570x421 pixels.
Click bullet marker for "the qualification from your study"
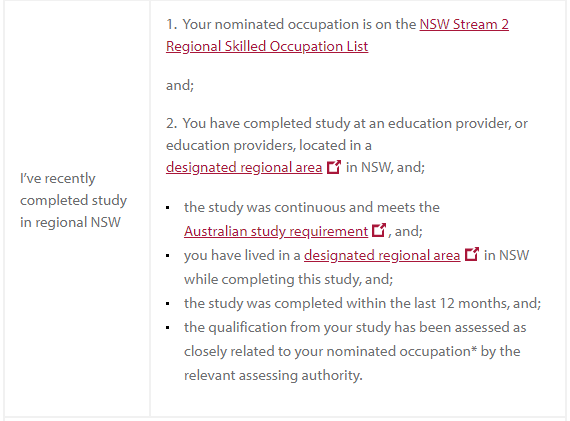coord(168,328)
